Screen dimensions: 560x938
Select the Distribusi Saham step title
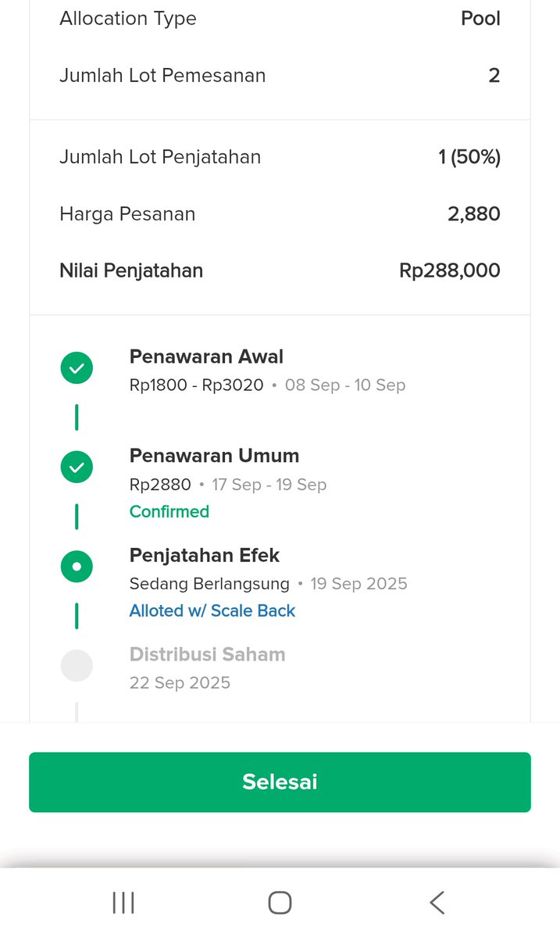pos(207,654)
